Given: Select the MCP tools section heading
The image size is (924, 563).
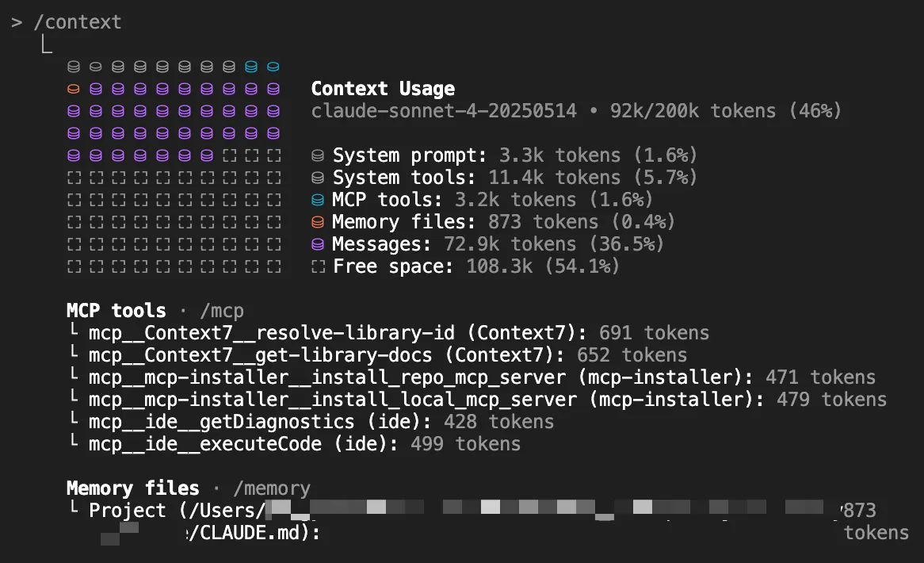Looking at the screenshot, I should point(116,310).
